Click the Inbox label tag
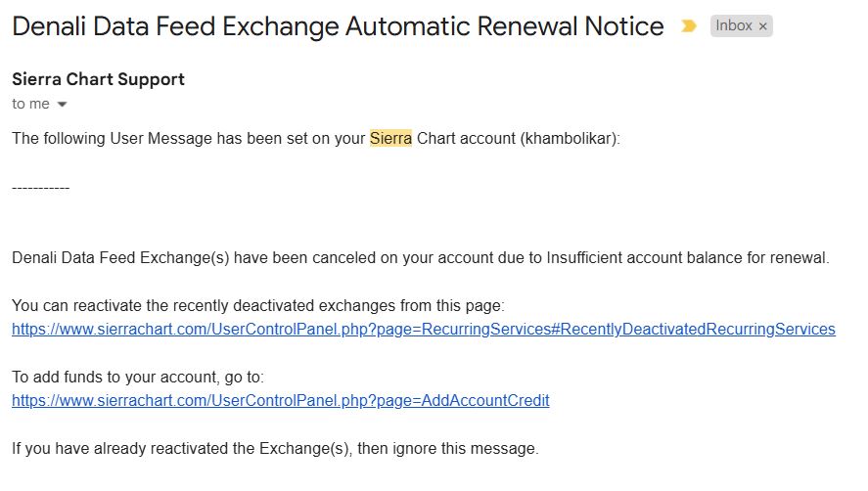This screenshot has width=868, height=491. (734, 26)
